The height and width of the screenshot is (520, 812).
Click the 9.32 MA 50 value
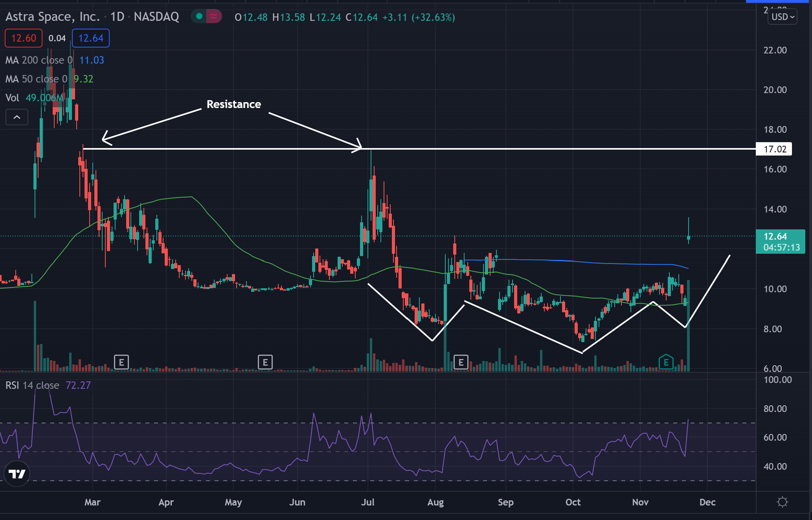tap(83, 79)
